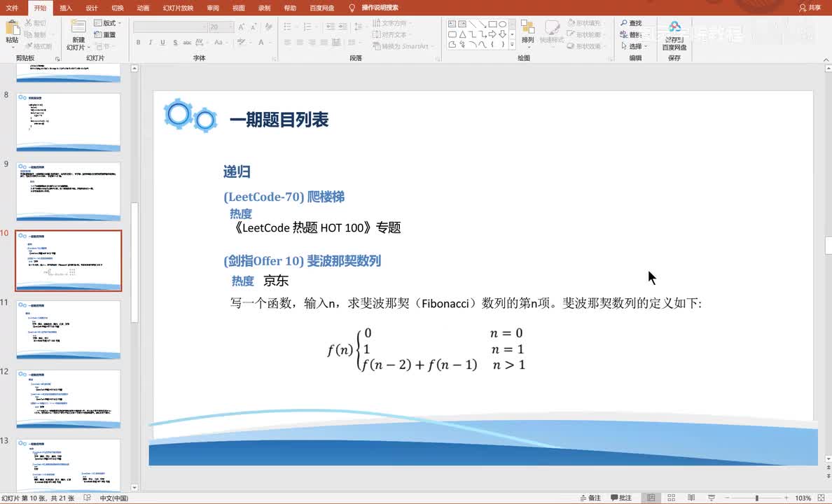
Task: Click the zoom level 103% text
Action: point(803,498)
